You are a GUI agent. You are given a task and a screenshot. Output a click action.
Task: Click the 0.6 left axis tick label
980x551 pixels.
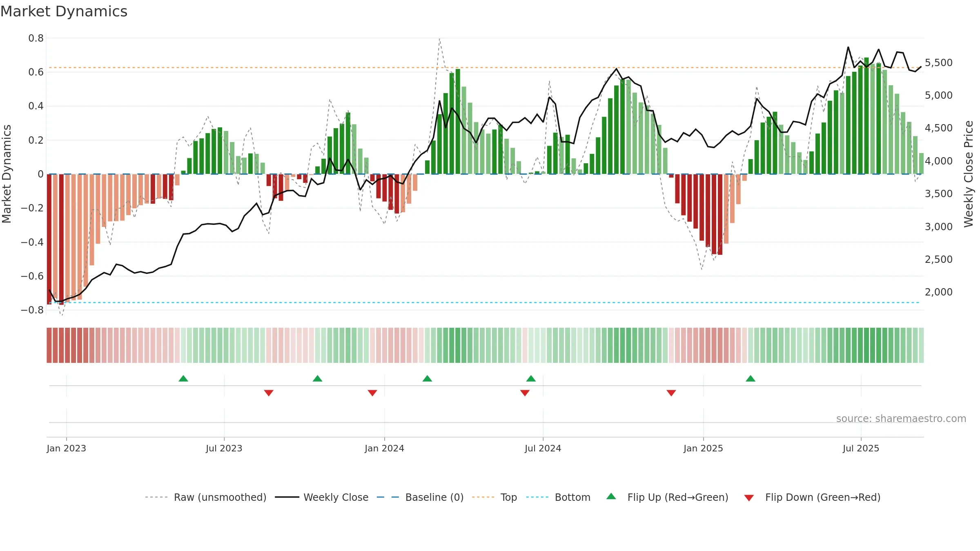click(36, 72)
